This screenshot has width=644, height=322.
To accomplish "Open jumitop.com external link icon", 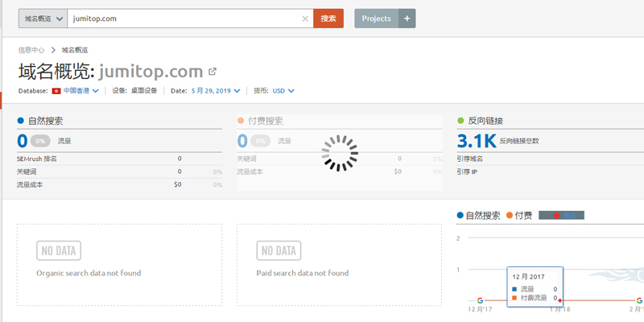I will [213, 72].
